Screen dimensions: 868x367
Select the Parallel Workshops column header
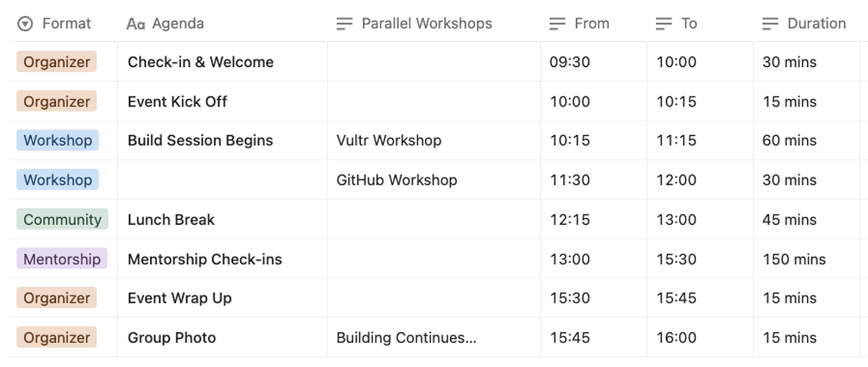pos(426,24)
